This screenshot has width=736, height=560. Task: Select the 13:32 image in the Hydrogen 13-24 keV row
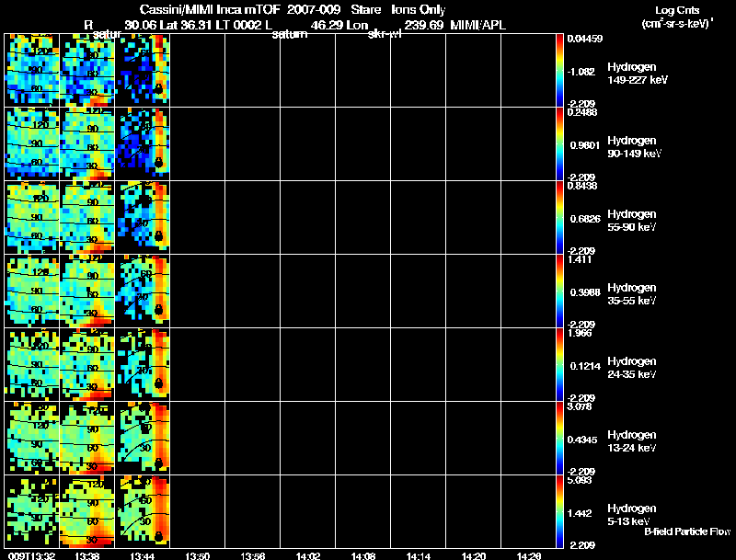pos(32,439)
